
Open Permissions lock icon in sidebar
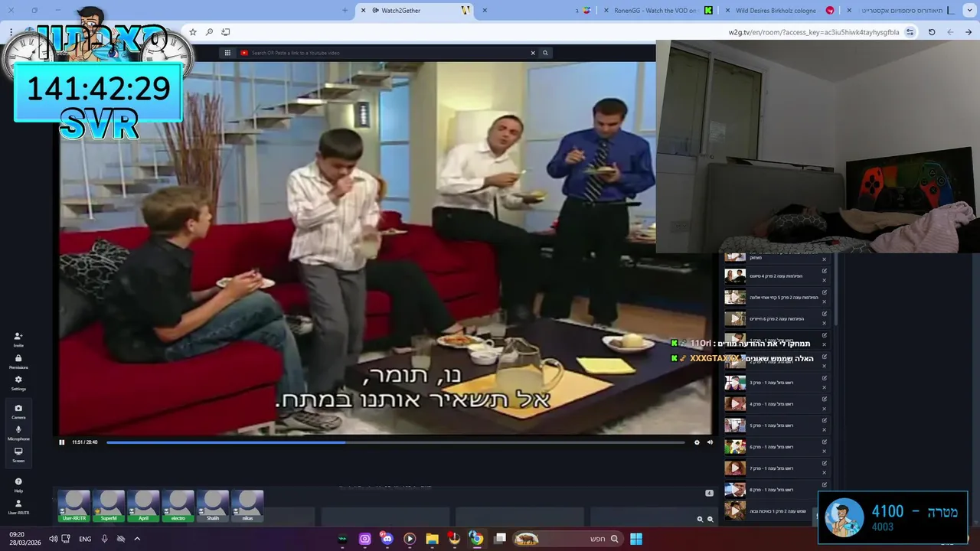tap(18, 361)
